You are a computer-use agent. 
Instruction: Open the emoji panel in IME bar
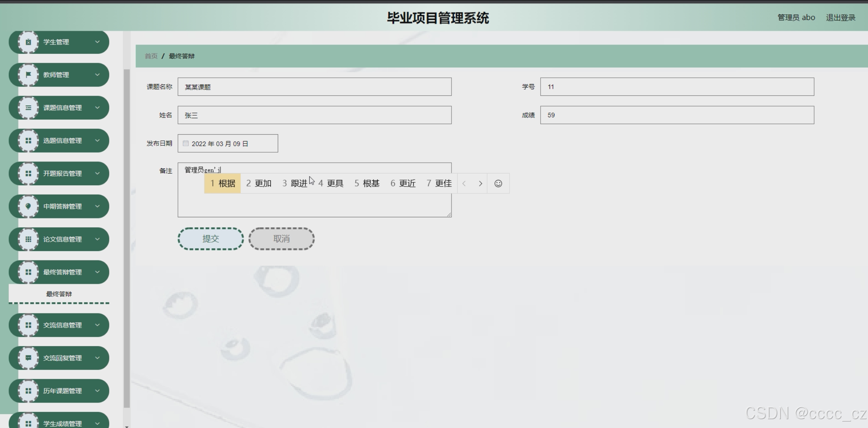(x=498, y=183)
